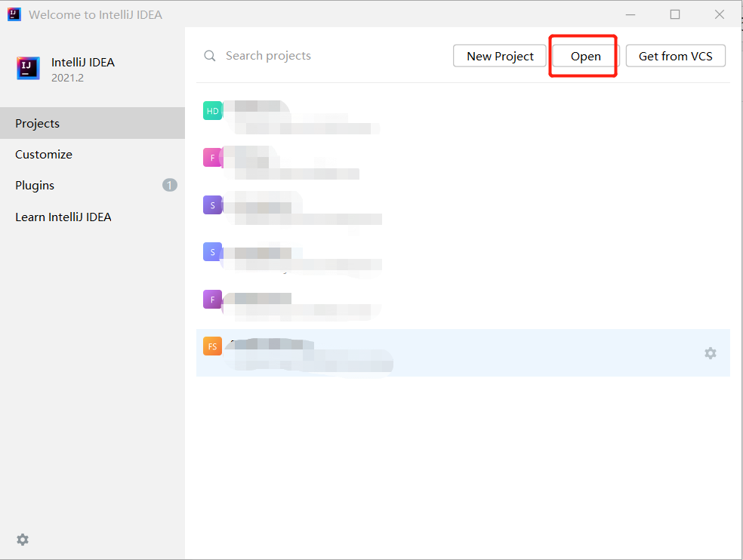Close the Welcome to IntelliJ IDEA window
This screenshot has height=560, width=743.
click(x=720, y=14)
